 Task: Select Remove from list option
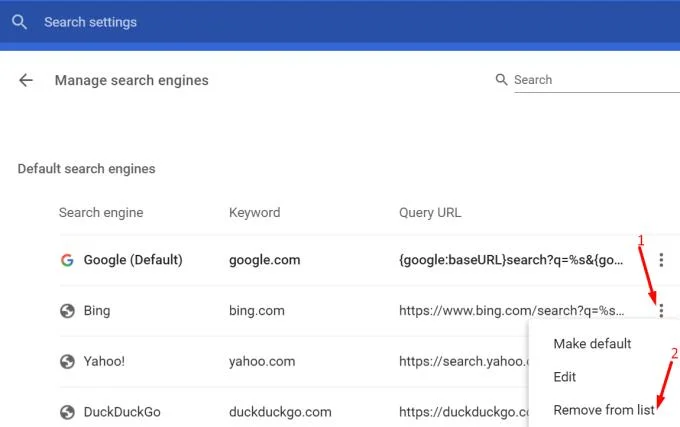click(x=604, y=410)
